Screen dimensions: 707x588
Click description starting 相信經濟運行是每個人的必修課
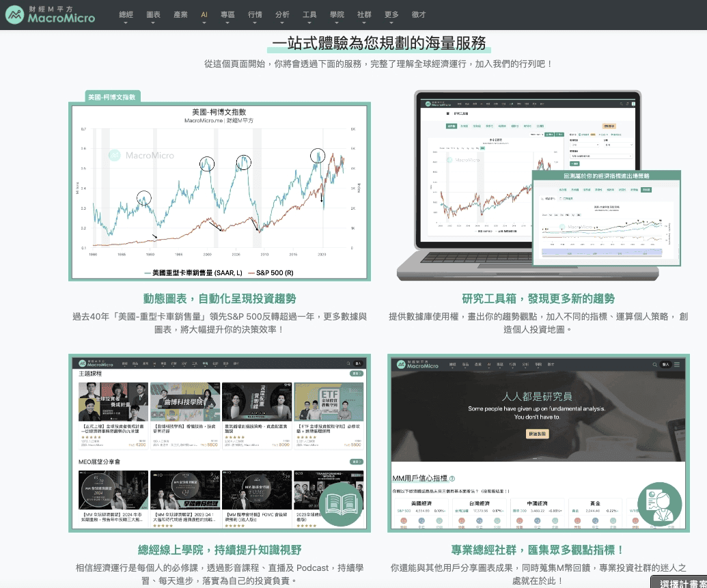tap(219, 574)
